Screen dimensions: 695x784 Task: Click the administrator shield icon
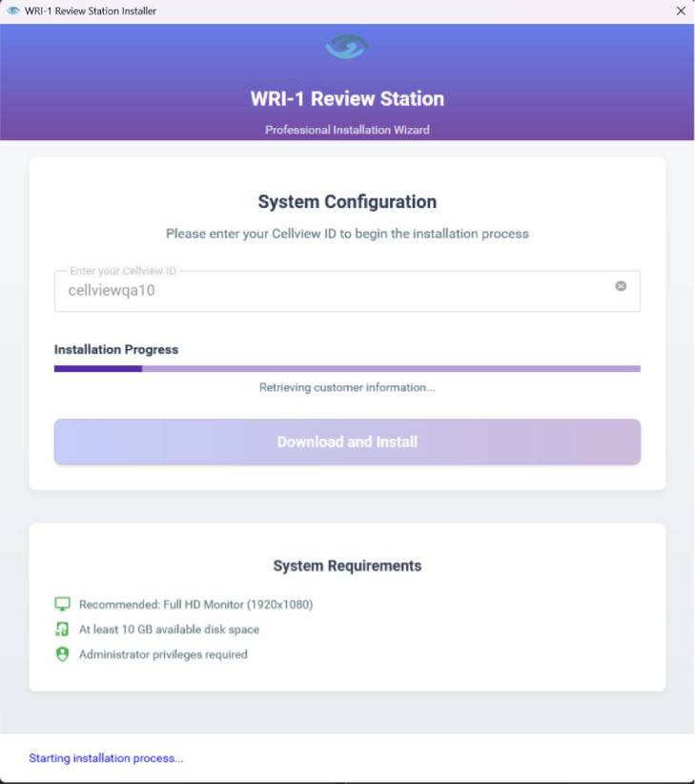pyautogui.click(x=63, y=654)
